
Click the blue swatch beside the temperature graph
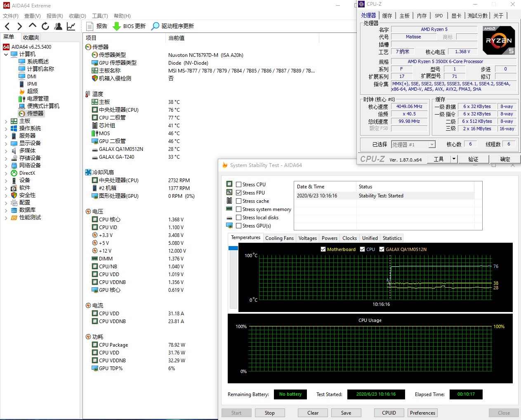[x=233, y=248]
